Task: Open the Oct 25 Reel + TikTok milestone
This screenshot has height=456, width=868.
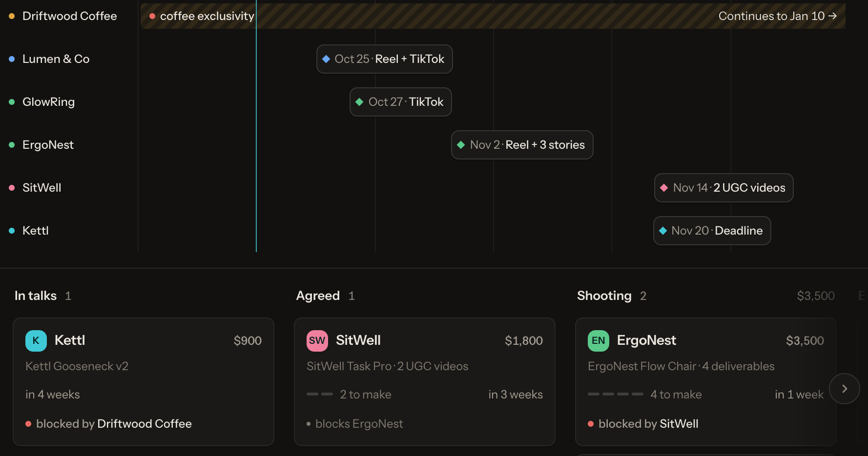Action: (385, 59)
